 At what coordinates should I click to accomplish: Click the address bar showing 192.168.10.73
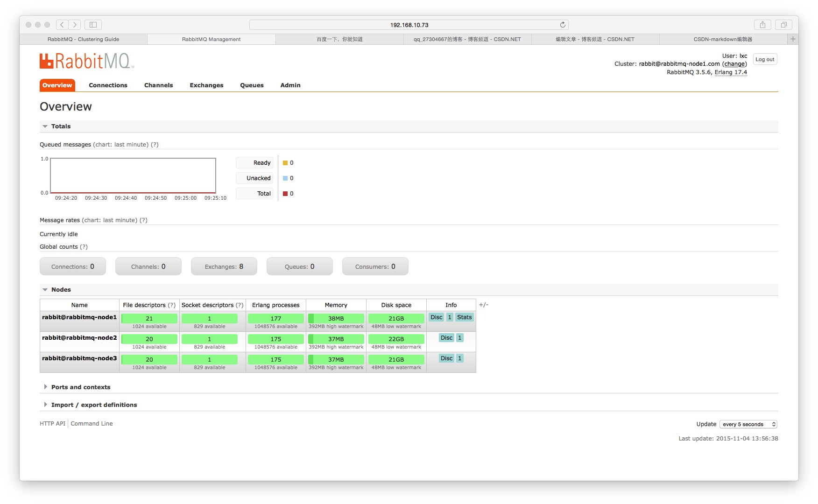pyautogui.click(x=409, y=25)
